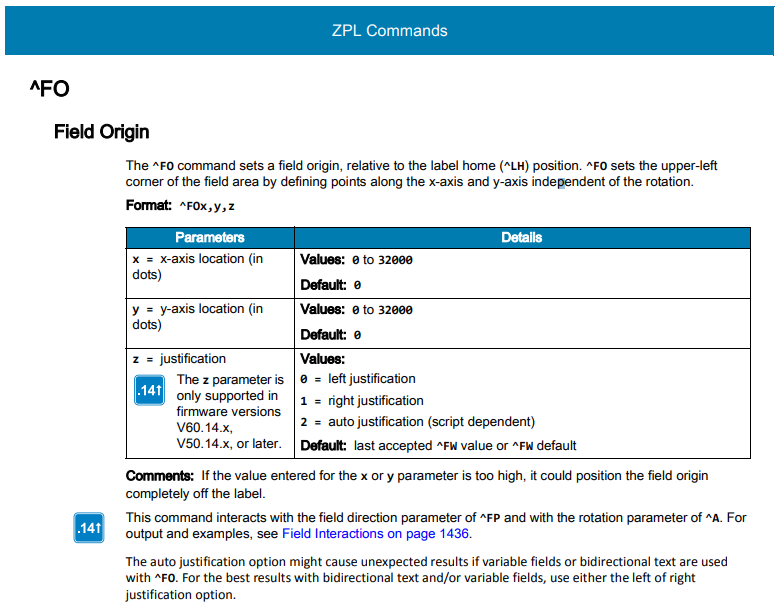Click '0 = left justification' value
Viewport: 783px width, 614px height.
358,379
